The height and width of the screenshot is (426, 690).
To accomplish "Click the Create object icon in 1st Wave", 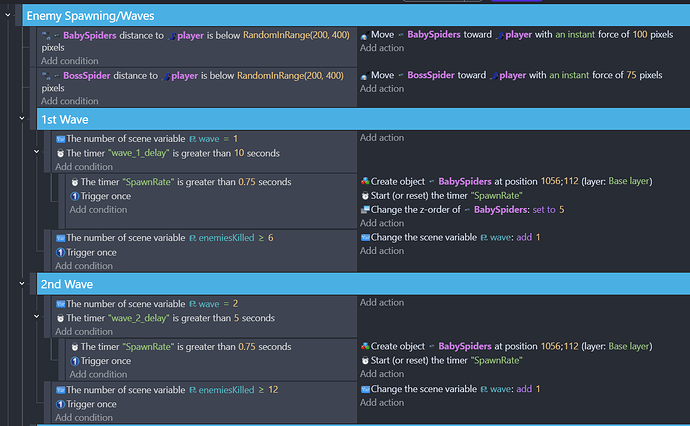I will (x=365, y=181).
